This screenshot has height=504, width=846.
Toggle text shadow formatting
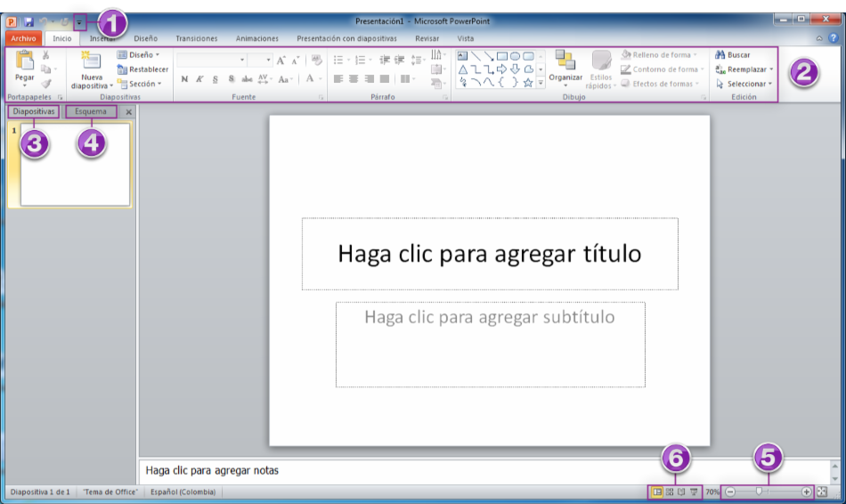pyautogui.click(x=232, y=79)
